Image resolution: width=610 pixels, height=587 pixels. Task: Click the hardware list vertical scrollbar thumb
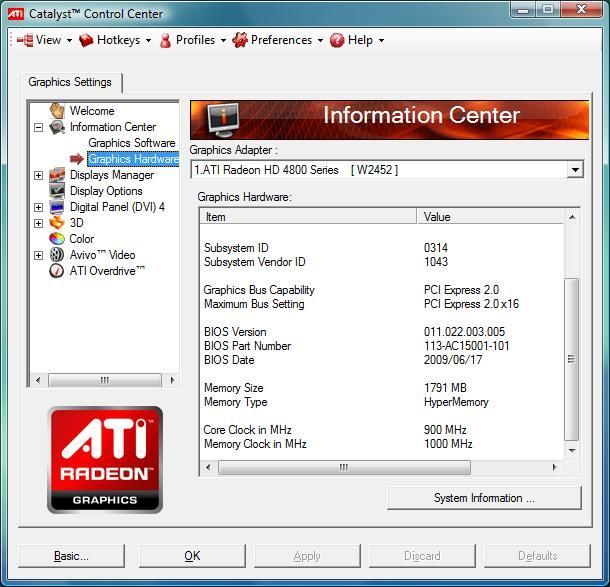(571, 359)
